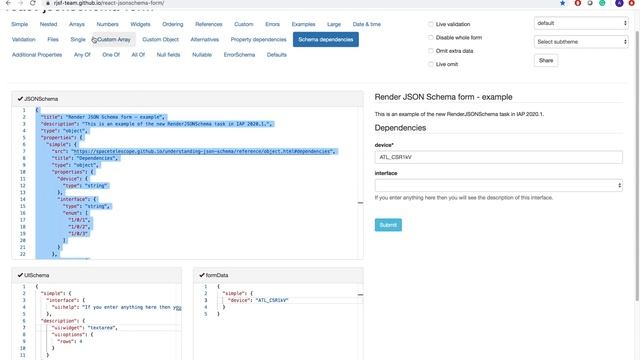Click the "title": "Dependencies" line in JSONSchema
The image size is (640, 360).
click(x=85, y=158)
